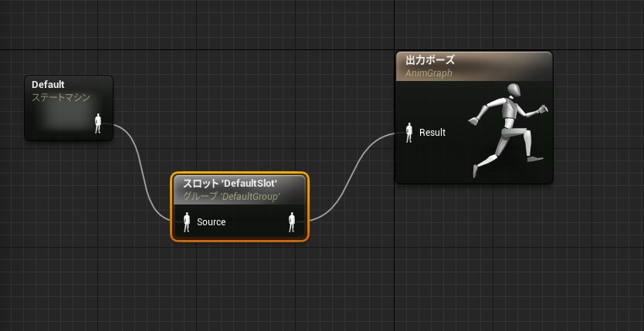Click the running mannequin preview image
The width and height of the screenshot is (644, 331).
tap(508, 130)
